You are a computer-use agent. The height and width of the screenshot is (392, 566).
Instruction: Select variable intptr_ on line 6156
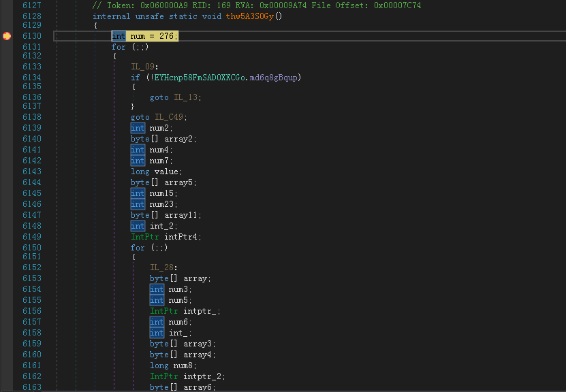(200, 311)
